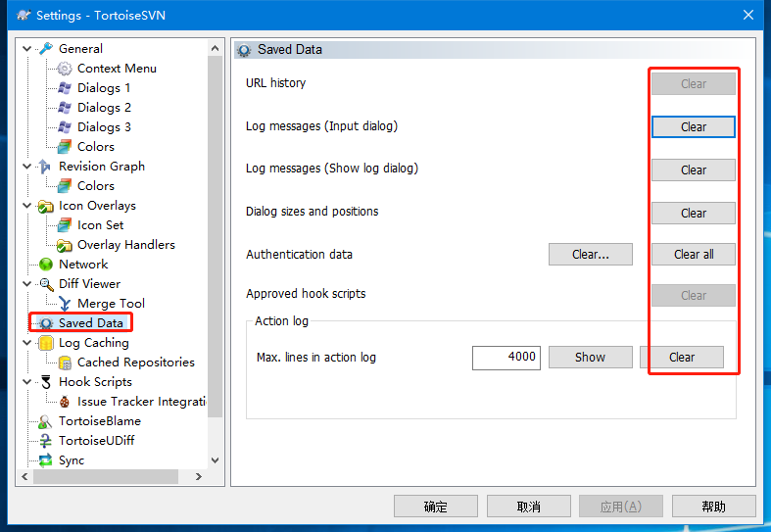Click the Revision Graph icon
Image resolution: width=771 pixels, height=532 pixels.
pos(45,167)
